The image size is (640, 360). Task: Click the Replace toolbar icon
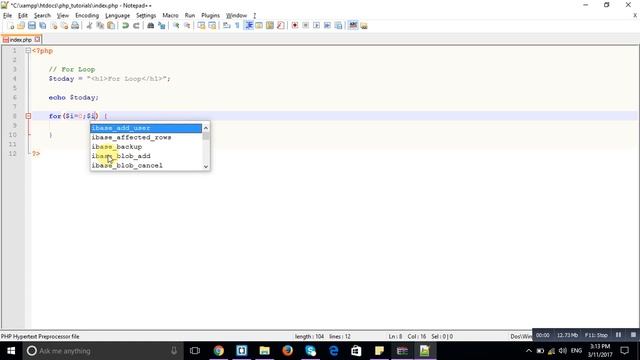pos(162,26)
